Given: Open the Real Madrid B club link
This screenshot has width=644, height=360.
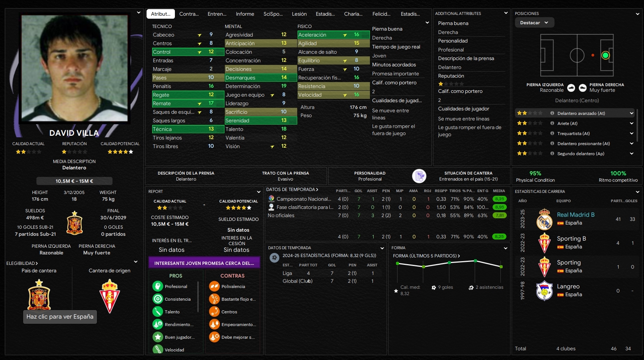Looking at the screenshot, I should coord(576,215).
